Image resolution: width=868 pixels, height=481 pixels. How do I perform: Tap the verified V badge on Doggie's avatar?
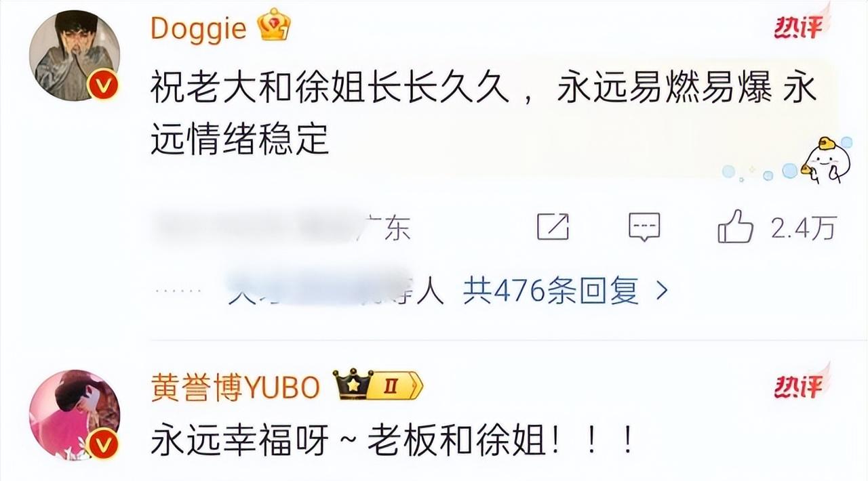103,86
